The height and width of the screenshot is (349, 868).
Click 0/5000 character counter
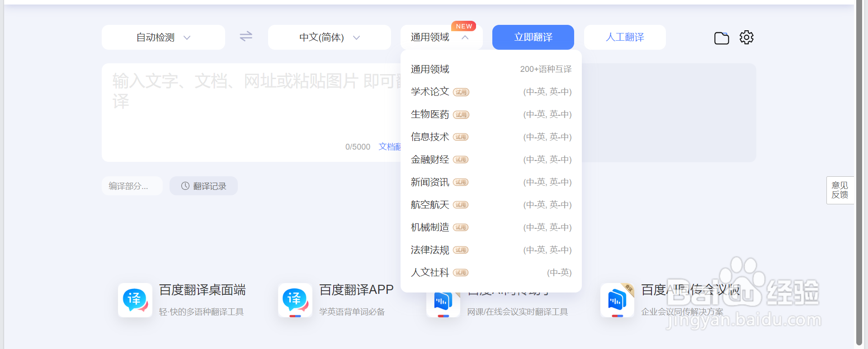pyautogui.click(x=358, y=147)
